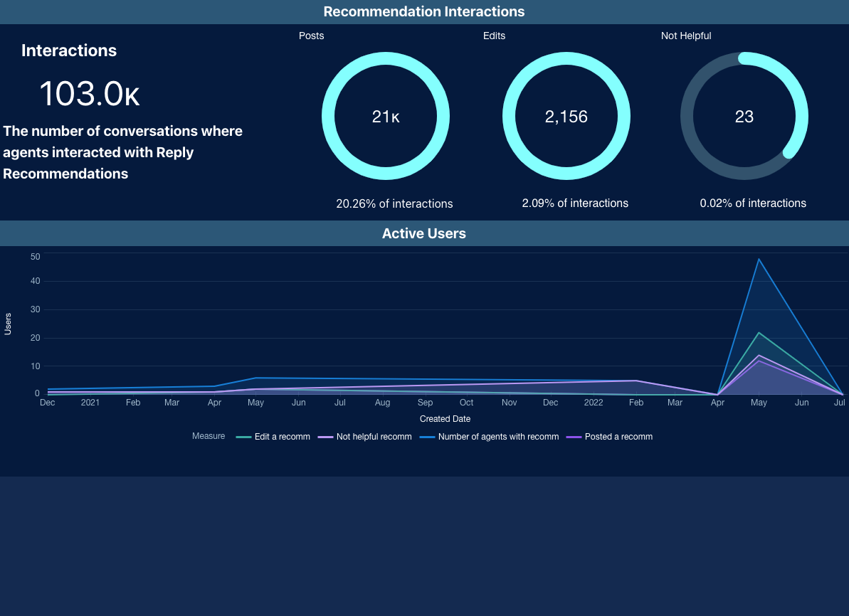Click the Recommendation Interactions header bar
Viewport: 849px width, 616px height.
pos(424,12)
